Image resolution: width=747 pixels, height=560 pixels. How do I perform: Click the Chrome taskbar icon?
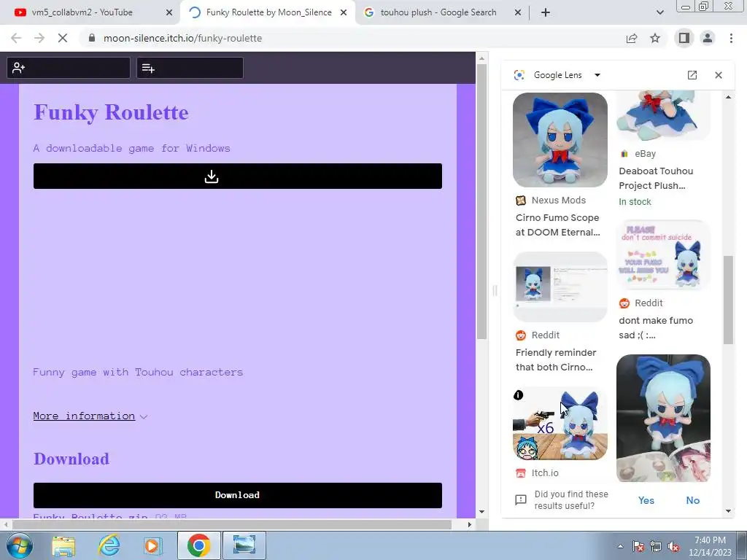198,545
